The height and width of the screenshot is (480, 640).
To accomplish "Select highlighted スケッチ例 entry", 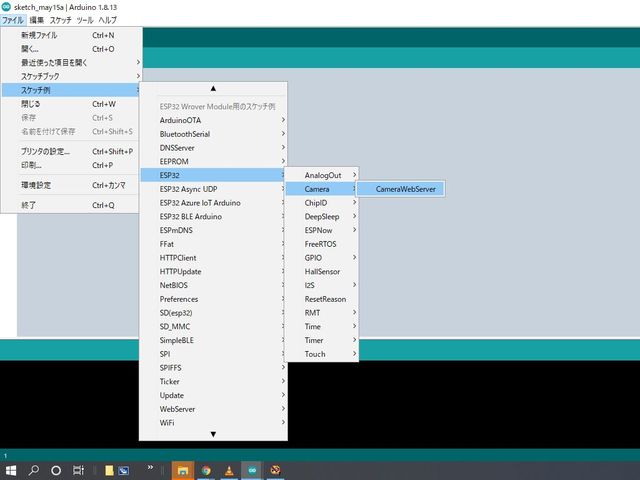I will pos(71,90).
